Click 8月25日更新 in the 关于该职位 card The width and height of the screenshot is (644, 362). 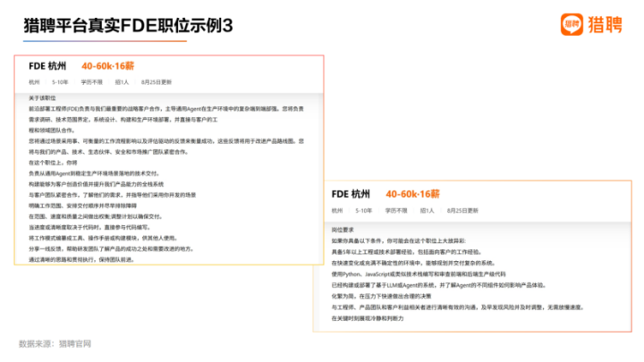tap(157, 82)
